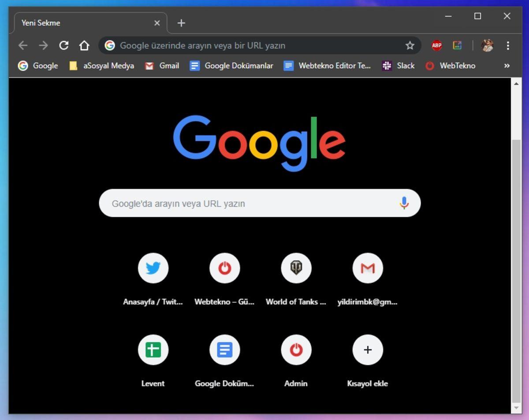Screen dimensions: 529x420
Task: Activate voice search with the microphone icon
Action: (404, 203)
